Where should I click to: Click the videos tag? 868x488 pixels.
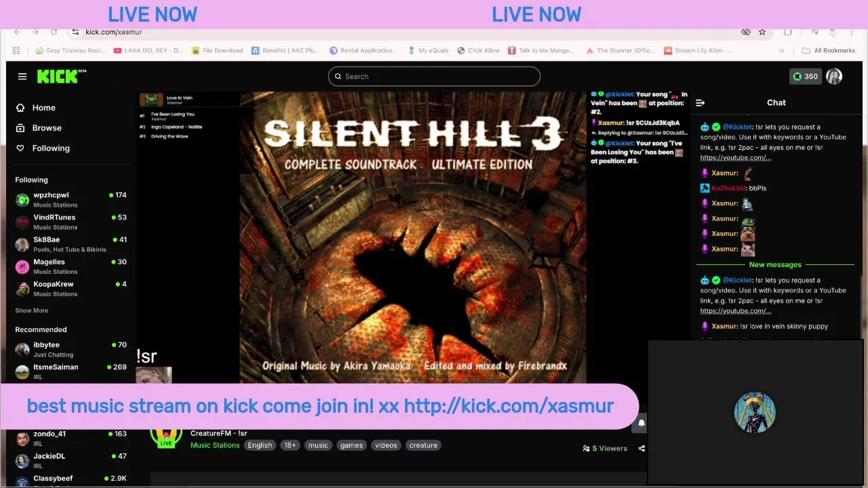(386, 445)
